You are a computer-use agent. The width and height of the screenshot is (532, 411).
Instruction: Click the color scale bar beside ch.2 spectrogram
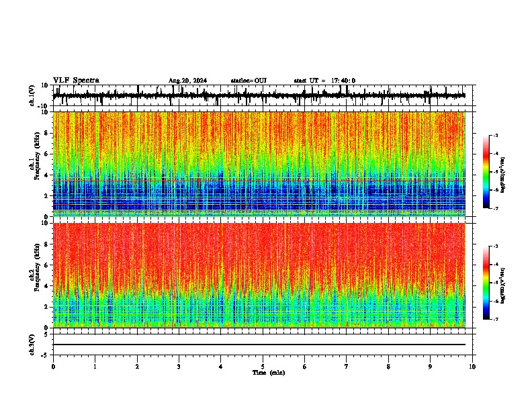(x=486, y=283)
